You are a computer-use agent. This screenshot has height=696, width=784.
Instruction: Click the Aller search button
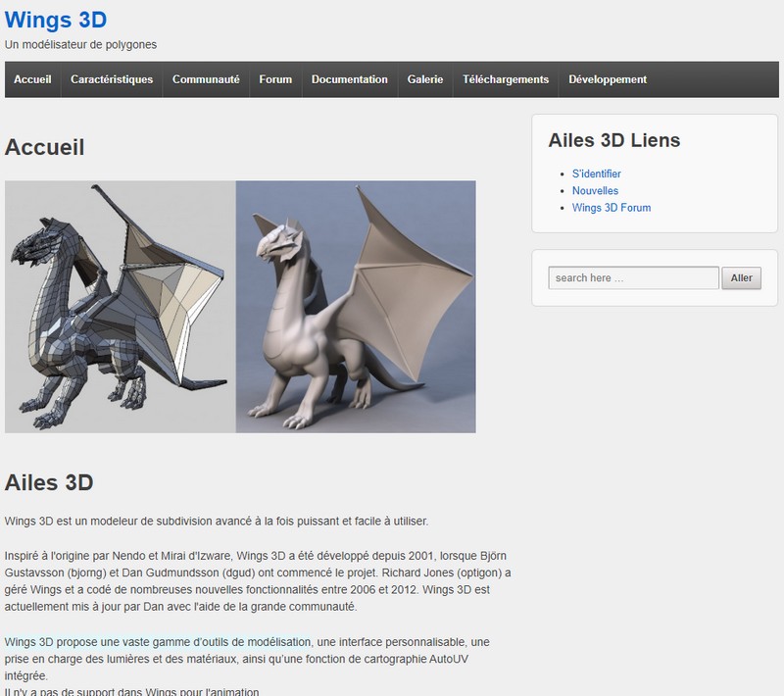click(741, 278)
